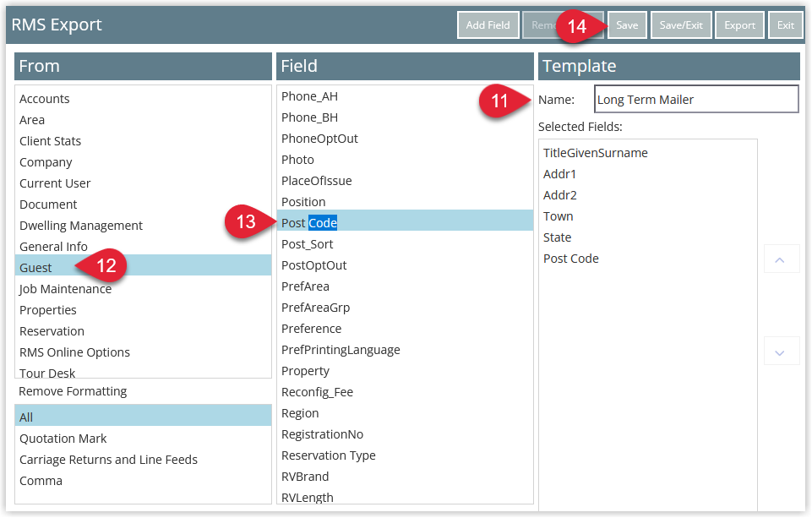Choose Post_Sort field

pos(405,244)
